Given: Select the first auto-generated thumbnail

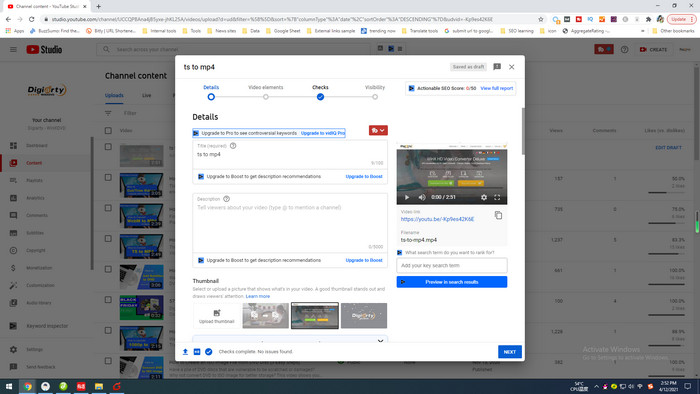Looking at the screenshot, I should click(x=266, y=316).
